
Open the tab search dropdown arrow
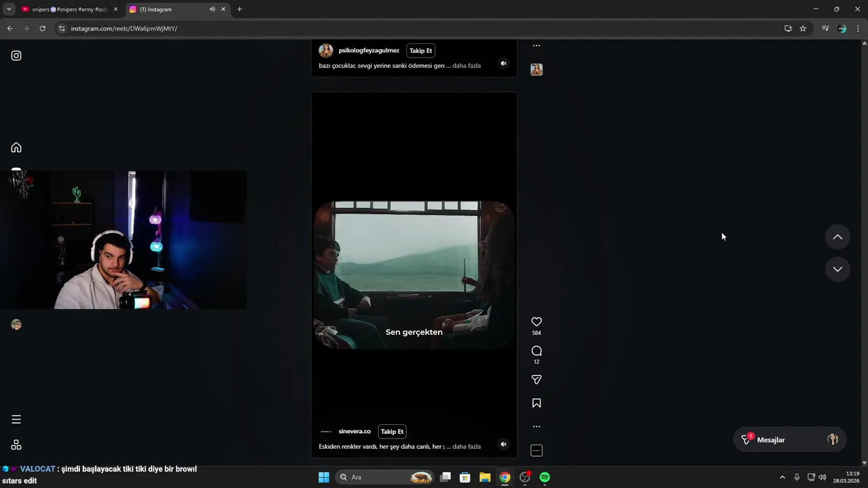pos(9,9)
